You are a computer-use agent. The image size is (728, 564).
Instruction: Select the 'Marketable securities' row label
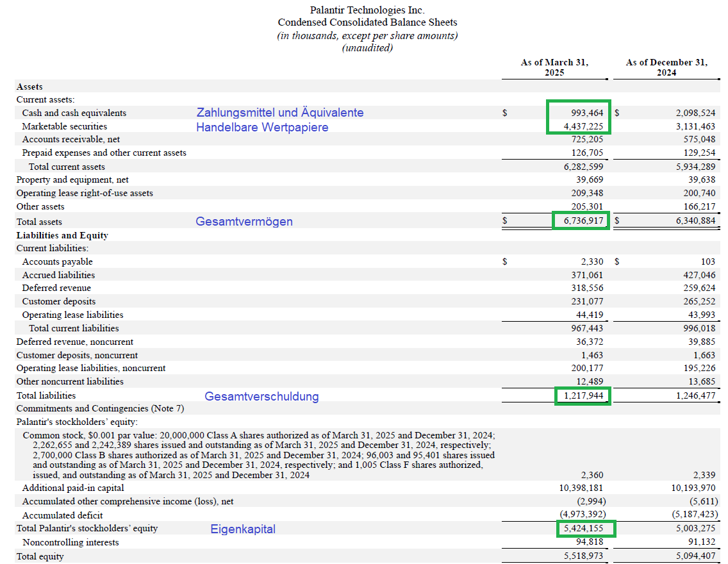tap(65, 126)
